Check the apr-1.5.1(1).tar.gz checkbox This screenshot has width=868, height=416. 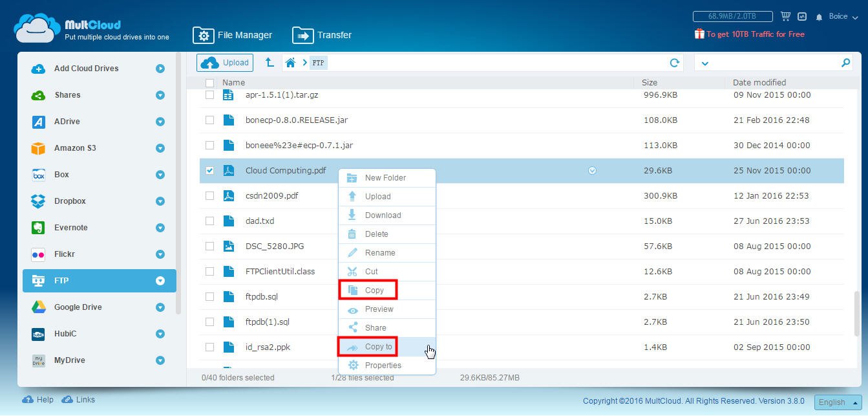tap(209, 94)
